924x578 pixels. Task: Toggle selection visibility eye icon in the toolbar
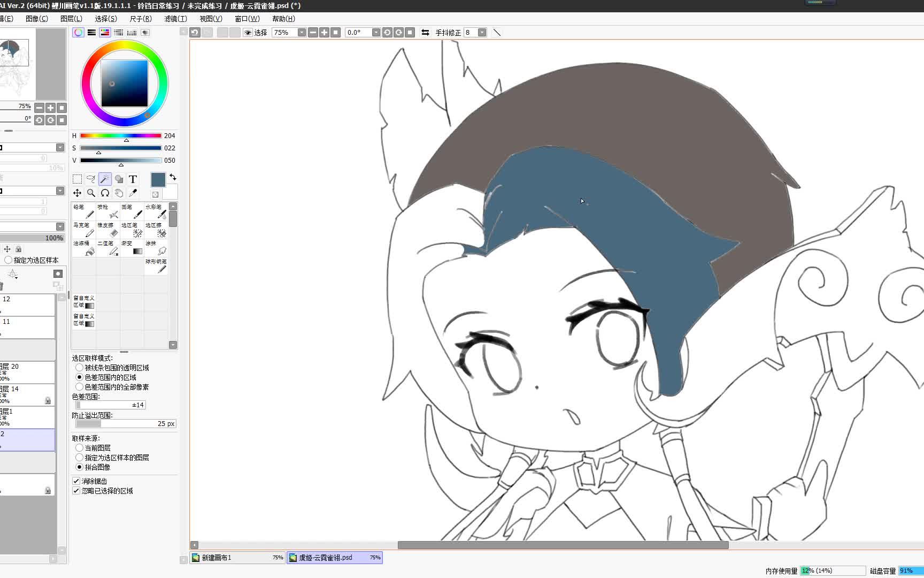[248, 33]
